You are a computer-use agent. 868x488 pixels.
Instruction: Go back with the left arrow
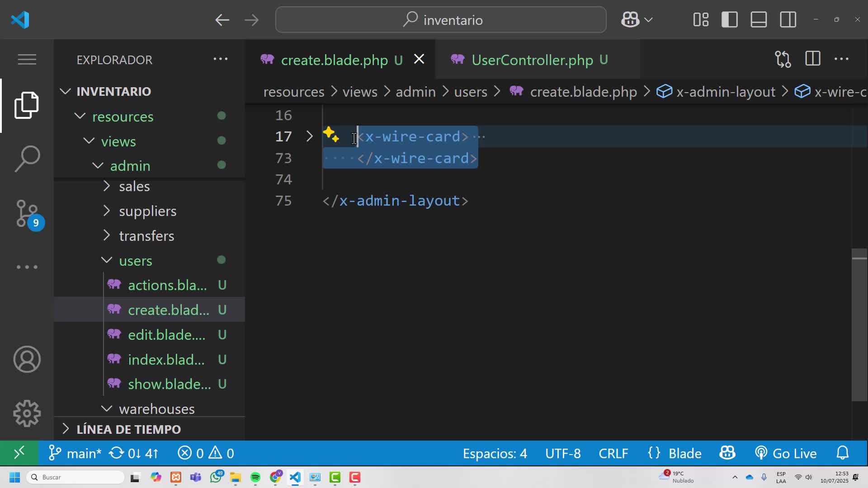pos(222,20)
